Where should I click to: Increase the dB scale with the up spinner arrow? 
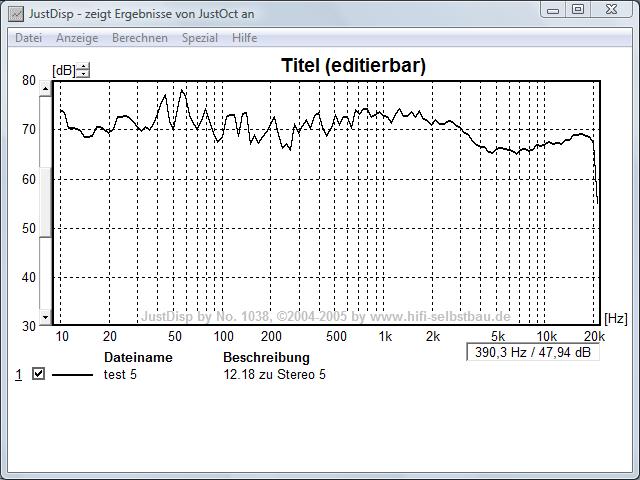pos(83,66)
